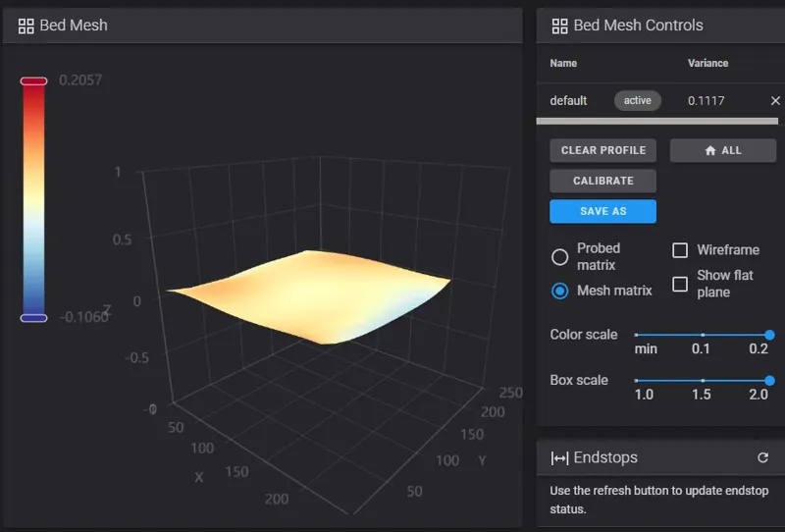Click the Bed Mesh panel grid icon
Screen dimensions: 785x532
click(x=26, y=27)
